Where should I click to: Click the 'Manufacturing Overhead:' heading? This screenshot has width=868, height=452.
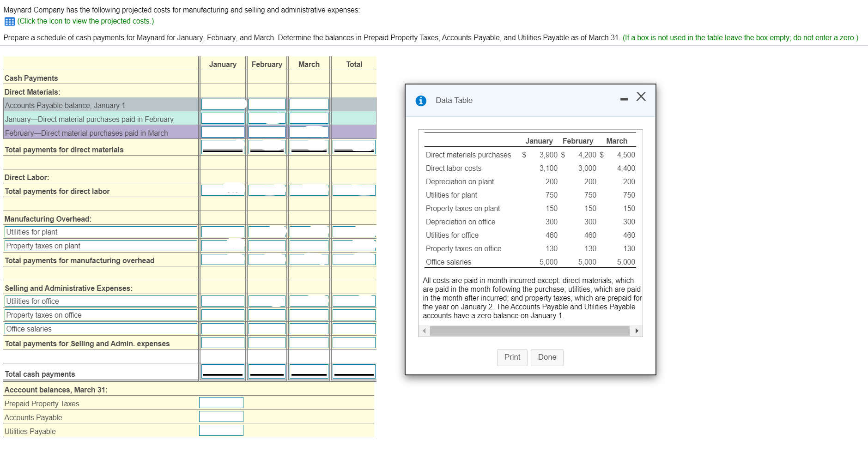point(48,219)
